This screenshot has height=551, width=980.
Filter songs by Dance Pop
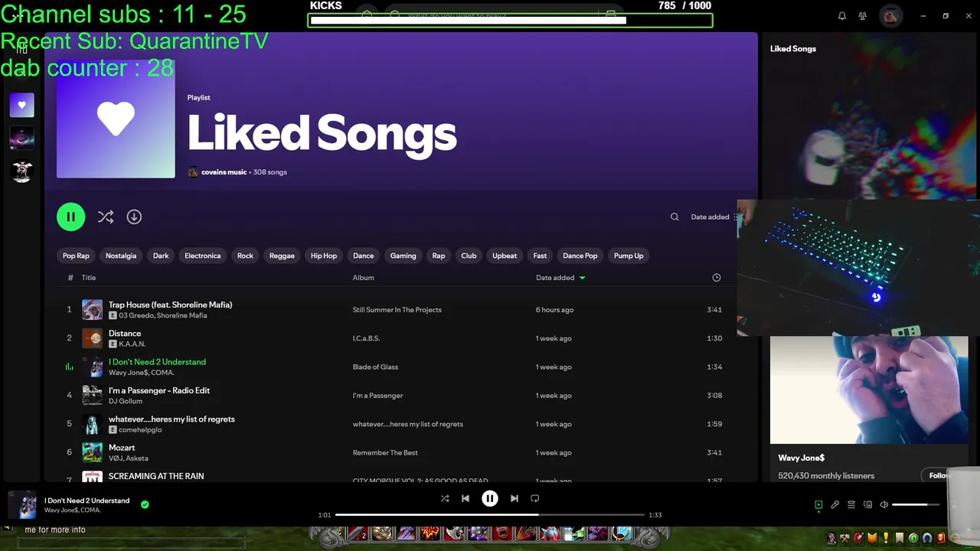tap(580, 256)
